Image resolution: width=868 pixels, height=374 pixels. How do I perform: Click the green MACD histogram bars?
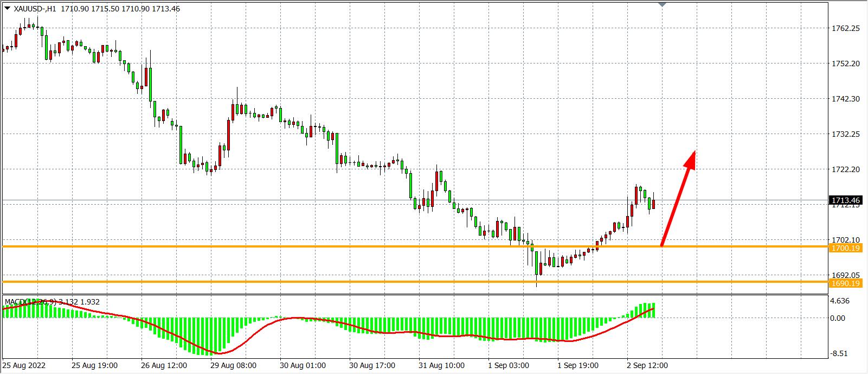[x=179, y=332]
